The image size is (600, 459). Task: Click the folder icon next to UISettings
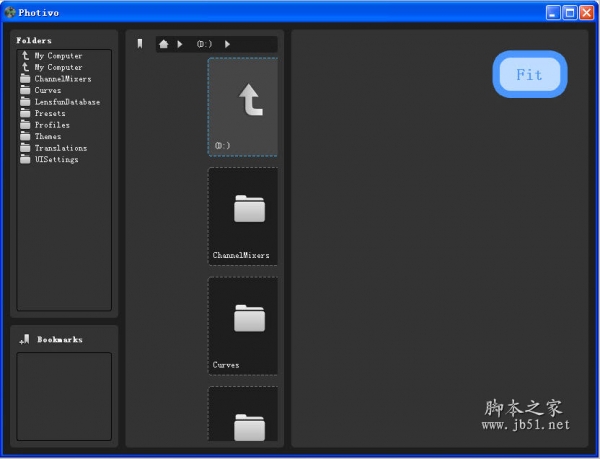(25, 159)
